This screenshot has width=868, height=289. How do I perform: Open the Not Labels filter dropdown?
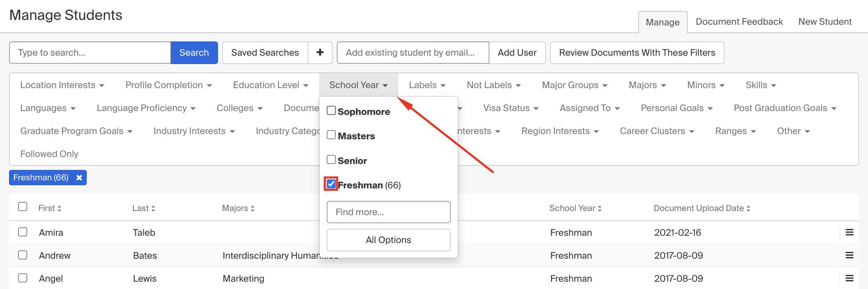[x=494, y=85]
